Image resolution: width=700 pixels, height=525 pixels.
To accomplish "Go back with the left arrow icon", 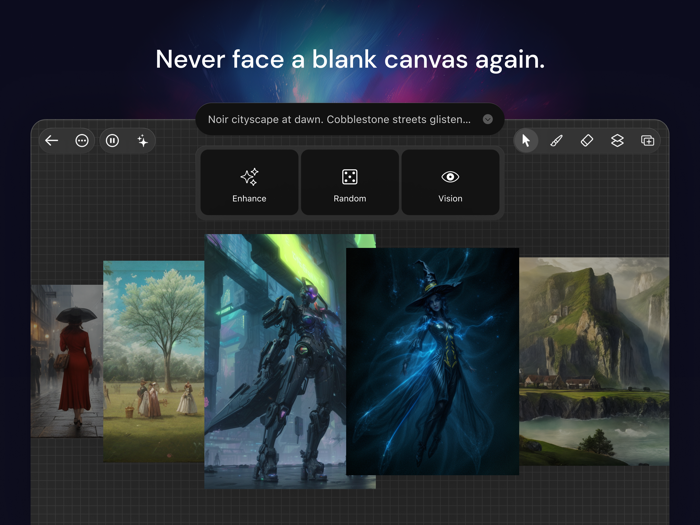I will point(52,141).
